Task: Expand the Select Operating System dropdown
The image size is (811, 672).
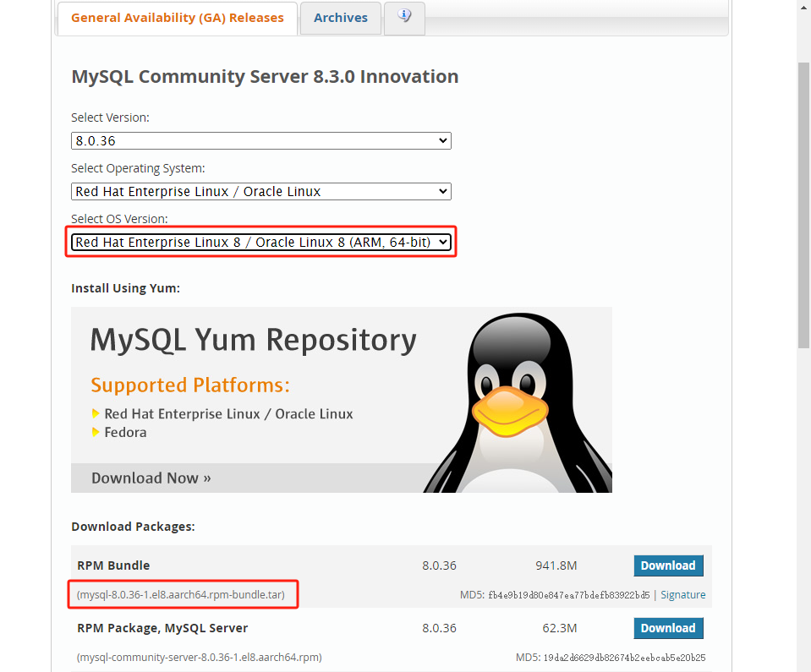Action: tap(261, 191)
